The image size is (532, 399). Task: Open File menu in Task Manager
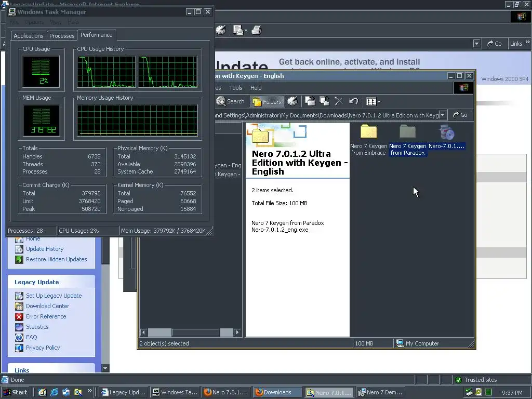click(14, 22)
